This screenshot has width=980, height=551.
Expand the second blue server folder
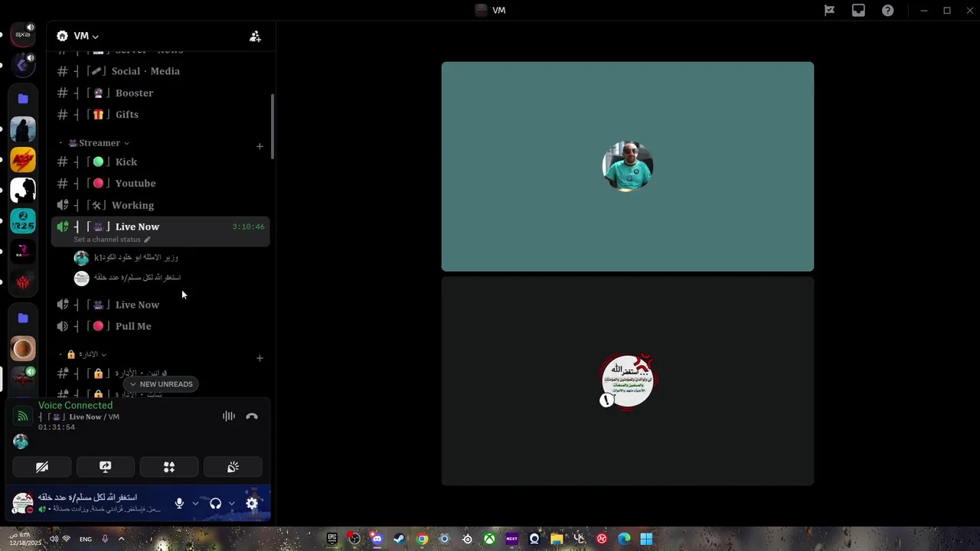[x=23, y=318]
